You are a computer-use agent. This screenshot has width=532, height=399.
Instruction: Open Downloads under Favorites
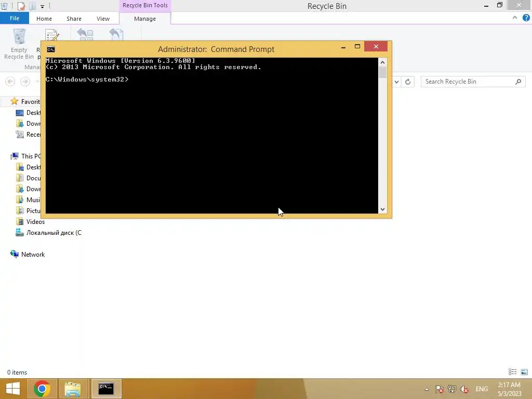tap(33, 123)
